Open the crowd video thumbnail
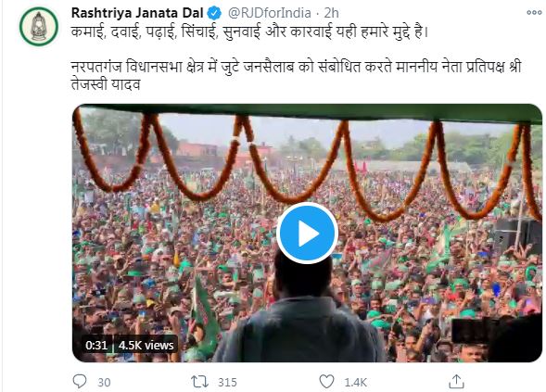This screenshot has width=546, height=392. coord(307,233)
